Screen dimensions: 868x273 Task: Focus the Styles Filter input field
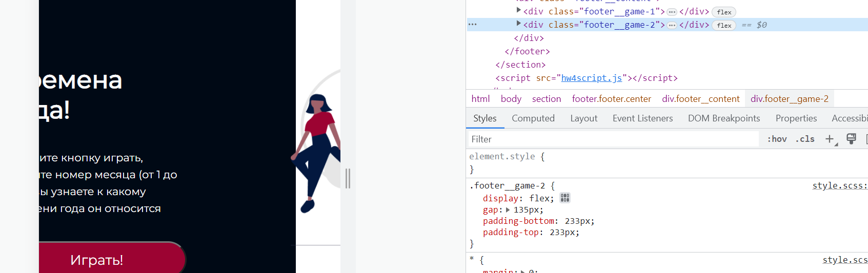click(x=613, y=139)
